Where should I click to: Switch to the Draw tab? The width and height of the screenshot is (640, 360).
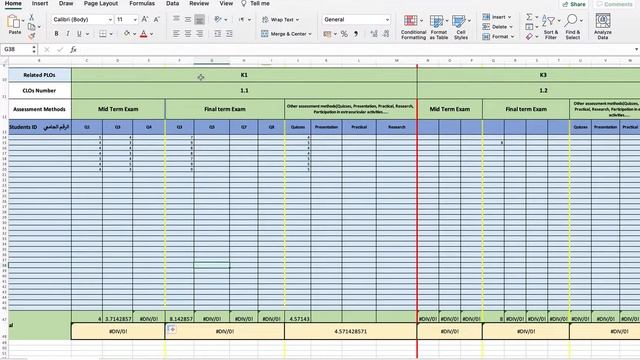click(66, 3)
